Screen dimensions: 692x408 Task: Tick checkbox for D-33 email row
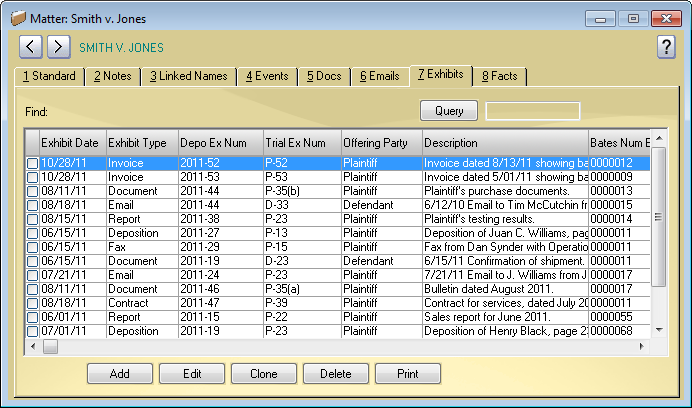32,206
